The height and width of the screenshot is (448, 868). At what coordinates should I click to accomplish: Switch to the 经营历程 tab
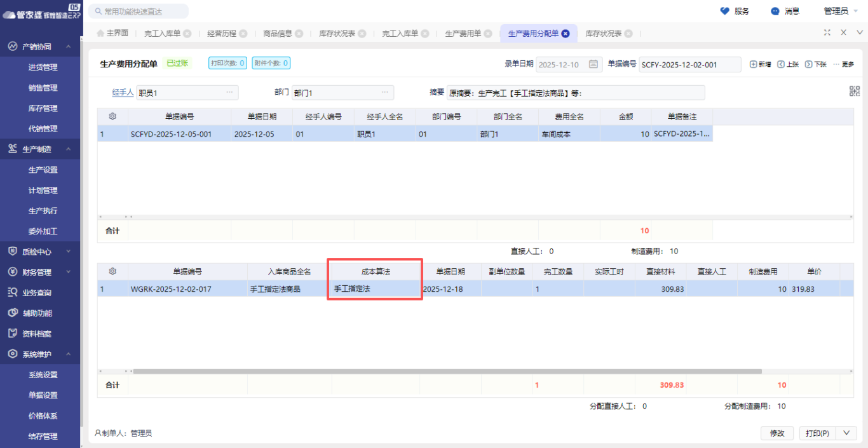click(x=221, y=34)
